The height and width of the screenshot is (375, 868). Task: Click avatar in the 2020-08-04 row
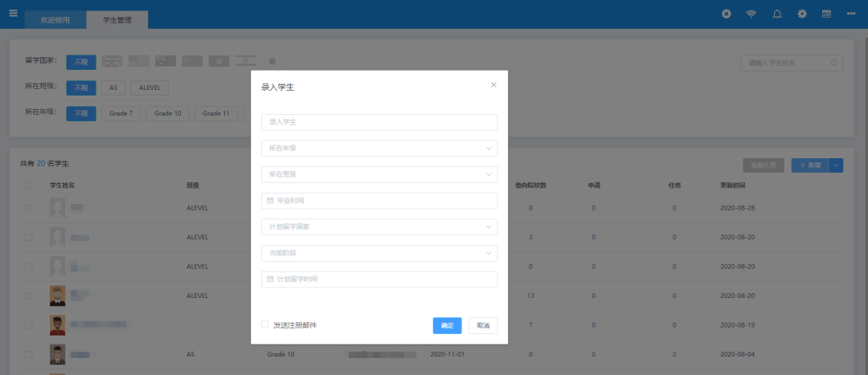click(58, 355)
